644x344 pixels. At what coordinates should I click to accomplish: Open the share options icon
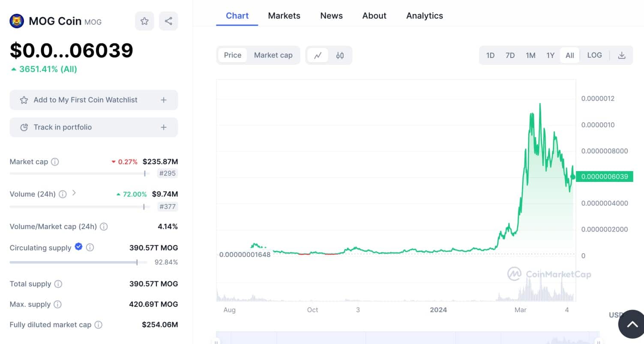click(x=168, y=21)
